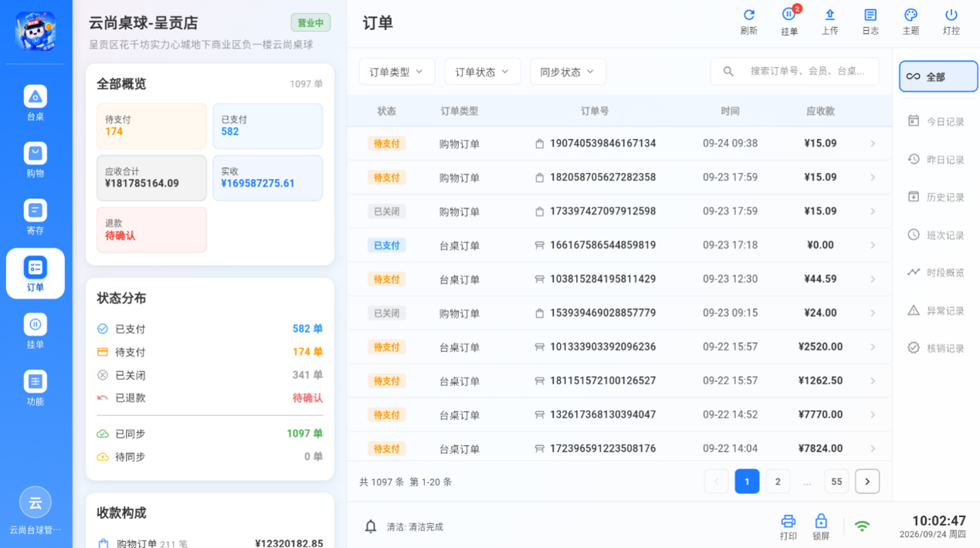Viewport: 980px width, 548px height.
Task: Switch to 异常记录 tab
Action: 936,310
